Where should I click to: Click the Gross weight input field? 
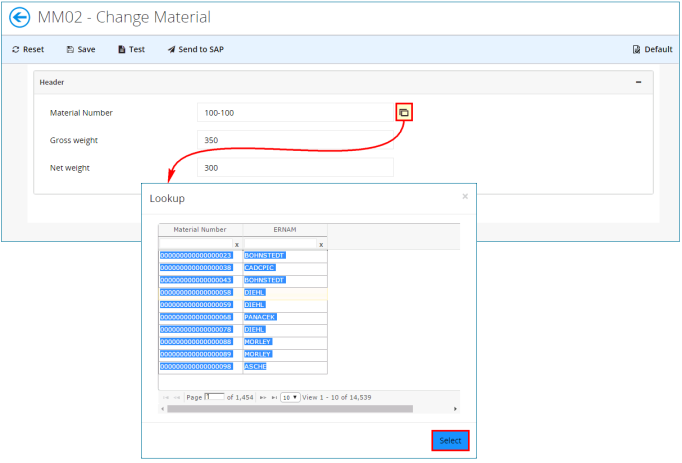(x=295, y=140)
